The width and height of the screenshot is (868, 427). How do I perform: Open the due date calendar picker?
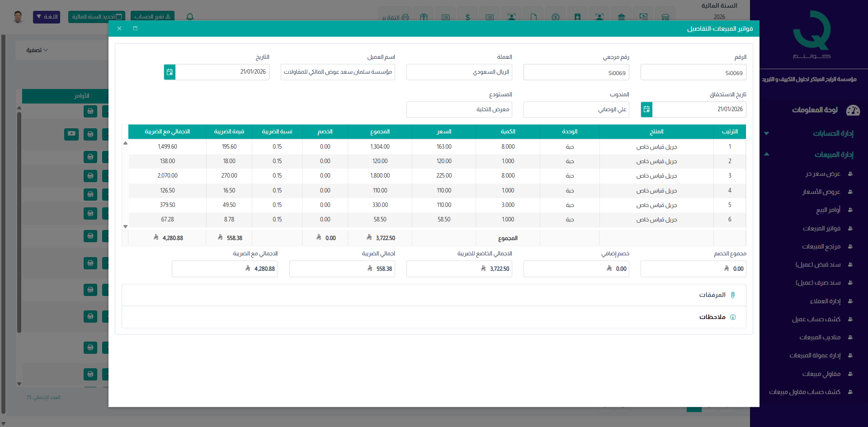point(646,109)
